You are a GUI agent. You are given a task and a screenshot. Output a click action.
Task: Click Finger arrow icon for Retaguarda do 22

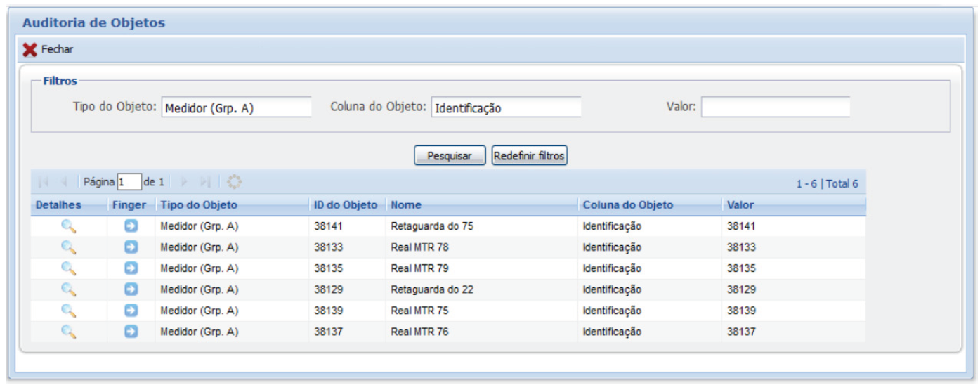(131, 289)
